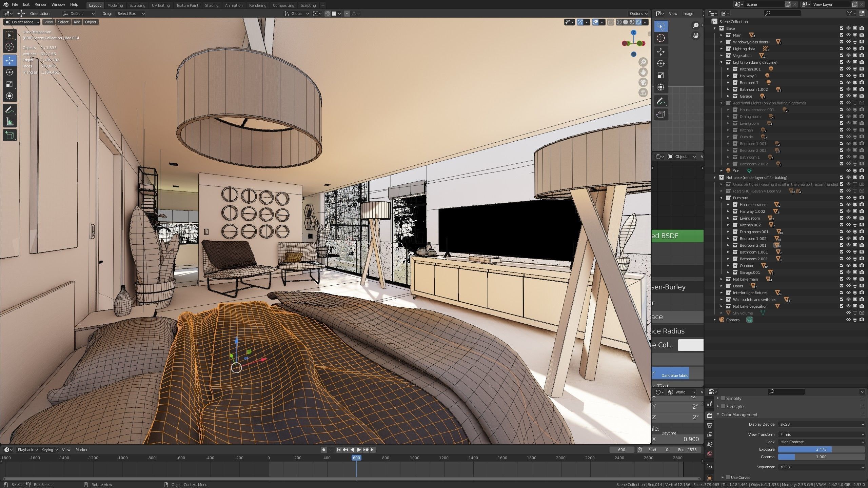Select the Select Box tool in viewport toolbar
Image resolution: width=868 pixels, height=488 pixels.
(9, 35)
